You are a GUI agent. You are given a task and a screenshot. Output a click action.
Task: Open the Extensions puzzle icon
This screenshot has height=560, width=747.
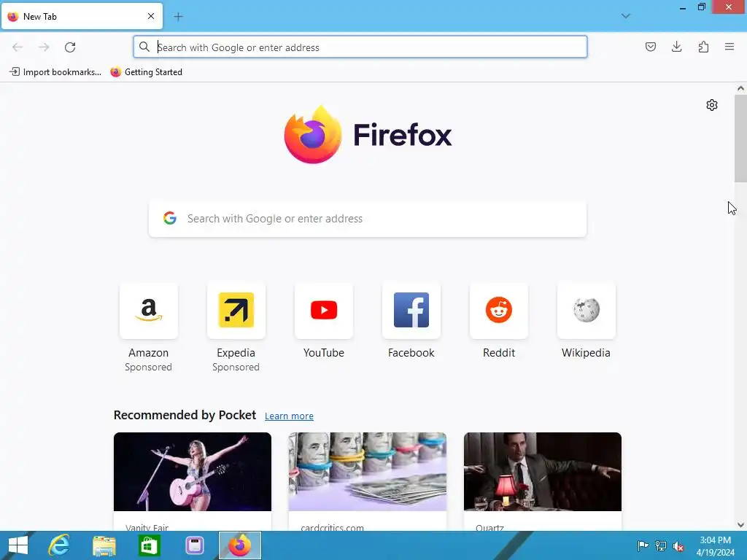pos(703,47)
